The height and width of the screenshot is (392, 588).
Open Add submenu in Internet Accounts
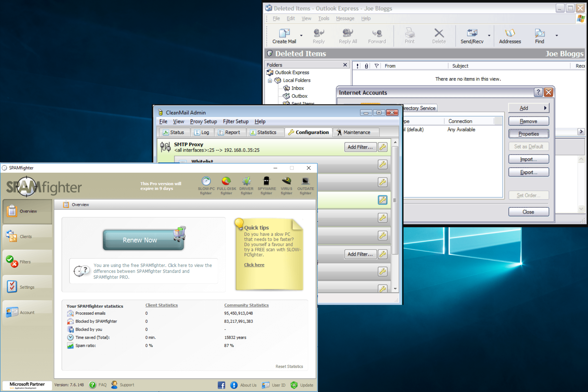(x=529, y=108)
